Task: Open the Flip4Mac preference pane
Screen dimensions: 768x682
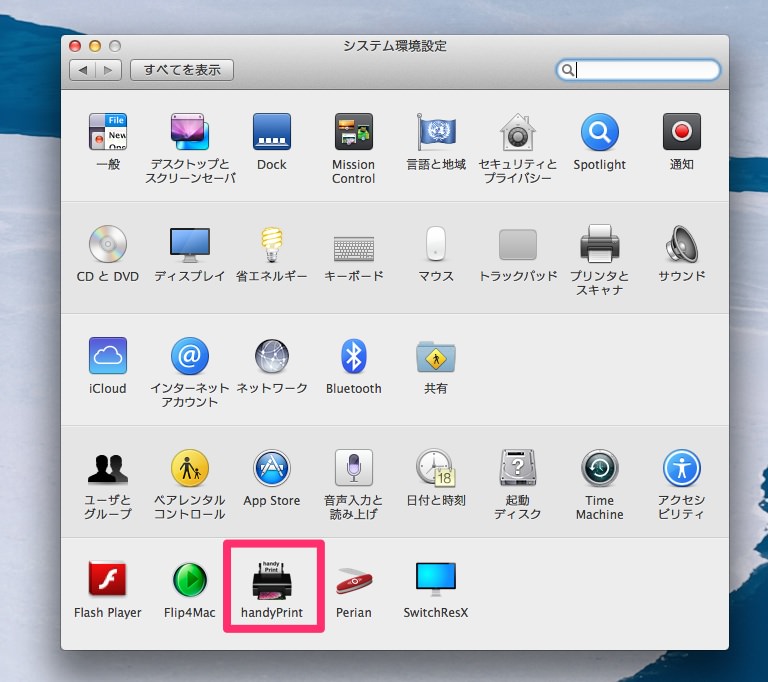Action: tap(190, 580)
